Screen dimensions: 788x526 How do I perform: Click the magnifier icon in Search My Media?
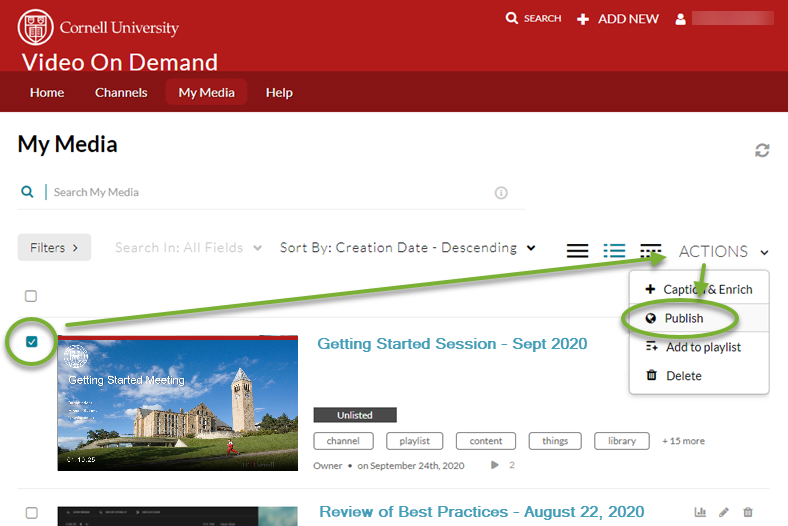(x=27, y=192)
